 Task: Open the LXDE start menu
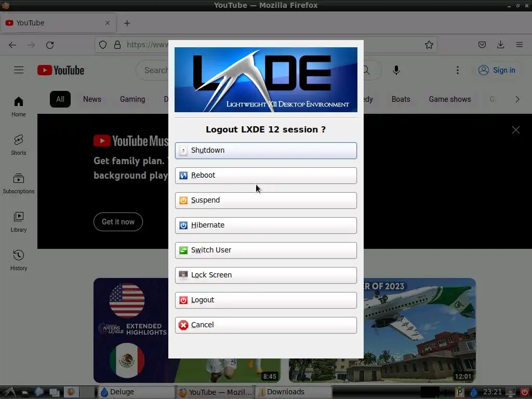click(8, 392)
